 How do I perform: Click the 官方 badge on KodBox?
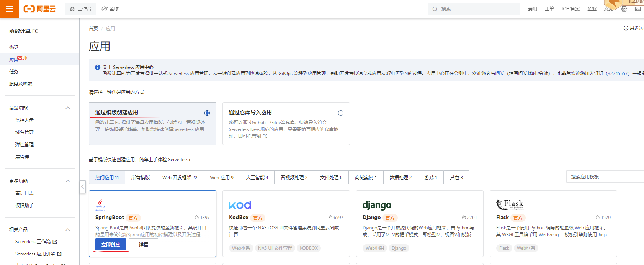(258, 218)
